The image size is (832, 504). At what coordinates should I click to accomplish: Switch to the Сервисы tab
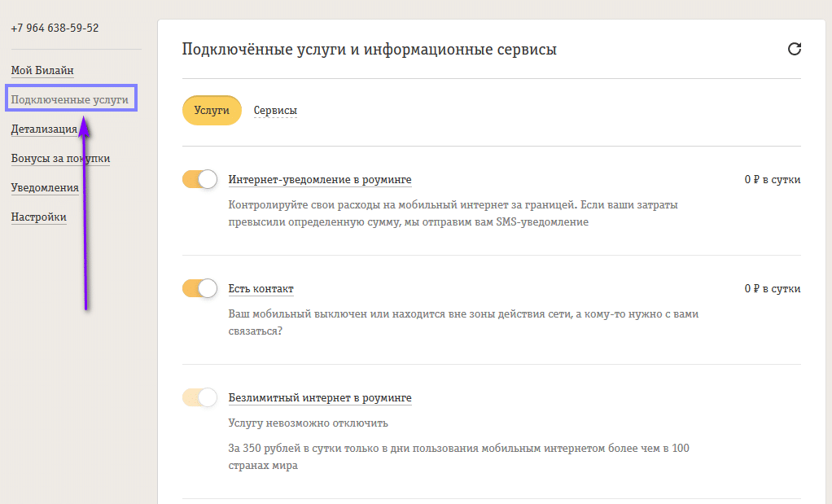[x=275, y=111]
